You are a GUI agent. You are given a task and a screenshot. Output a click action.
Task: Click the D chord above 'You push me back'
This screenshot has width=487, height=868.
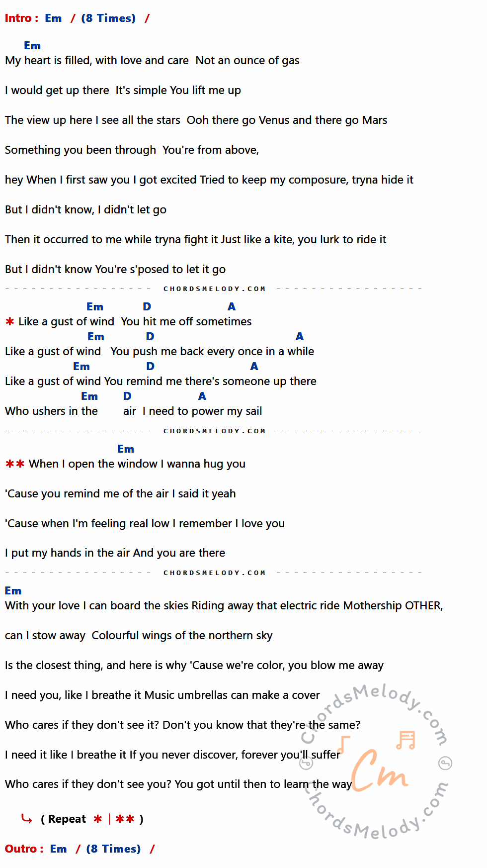pos(150,337)
